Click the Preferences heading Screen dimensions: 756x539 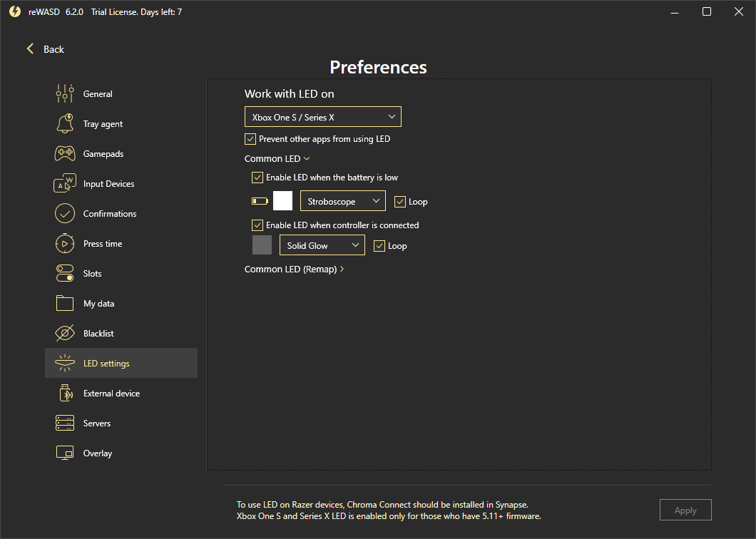378,67
